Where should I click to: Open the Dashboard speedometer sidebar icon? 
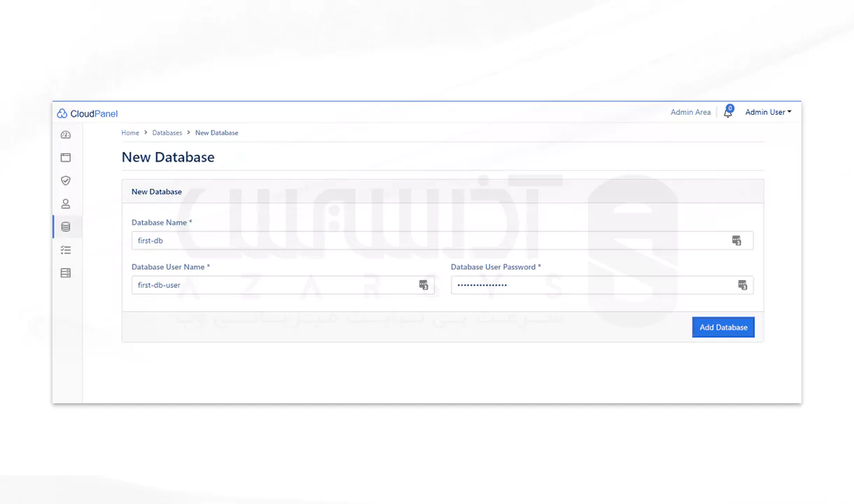point(66,134)
